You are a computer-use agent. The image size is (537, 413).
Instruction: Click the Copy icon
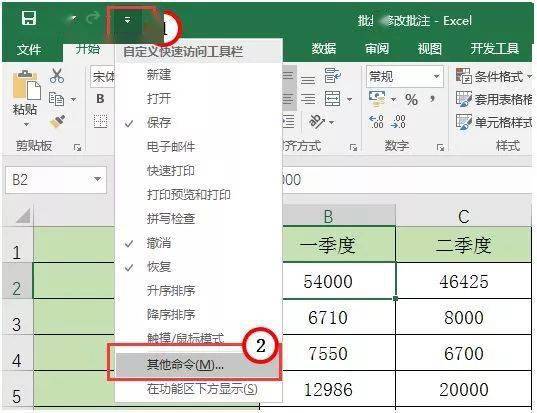tap(57, 100)
